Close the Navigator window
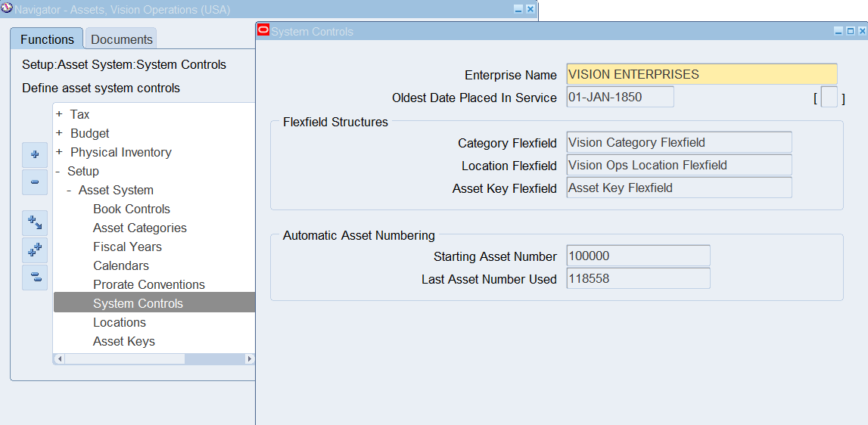 (530, 9)
